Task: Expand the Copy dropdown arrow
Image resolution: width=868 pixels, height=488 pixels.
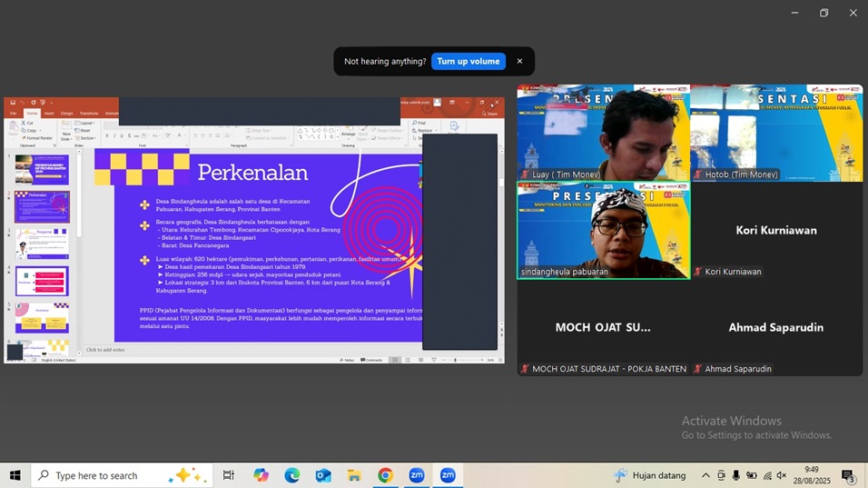Action: [x=41, y=131]
